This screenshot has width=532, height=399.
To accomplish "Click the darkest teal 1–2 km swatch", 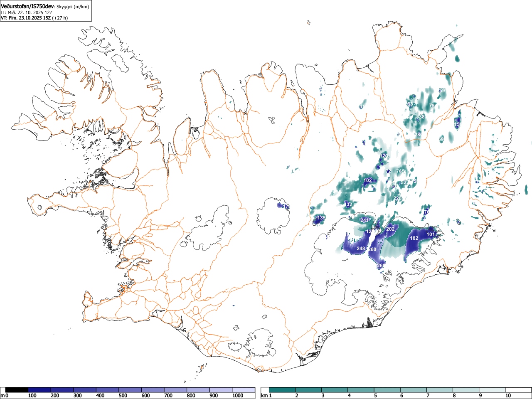I will pyautogui.click(x=282, y=390).
